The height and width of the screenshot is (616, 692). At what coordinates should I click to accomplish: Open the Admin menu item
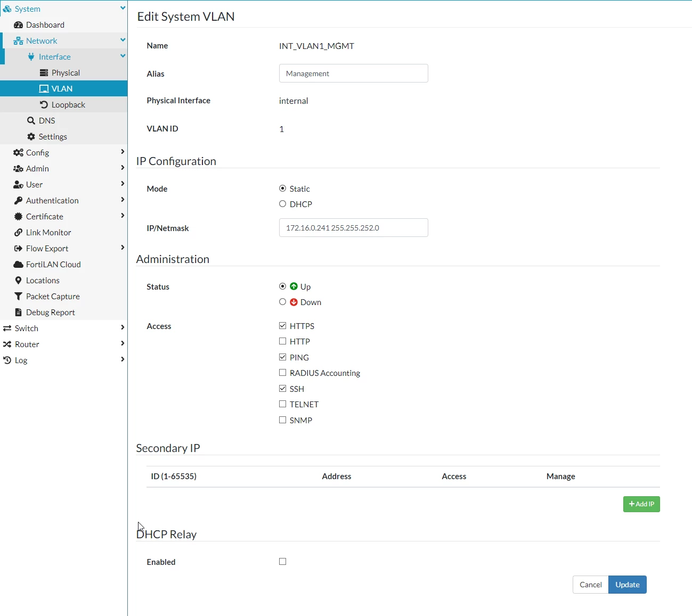point(37,169)
